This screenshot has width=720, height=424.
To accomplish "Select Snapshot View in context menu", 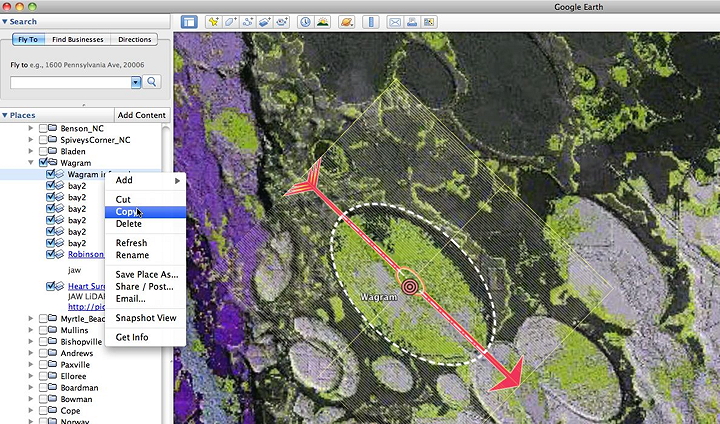I will pos(145,318).
